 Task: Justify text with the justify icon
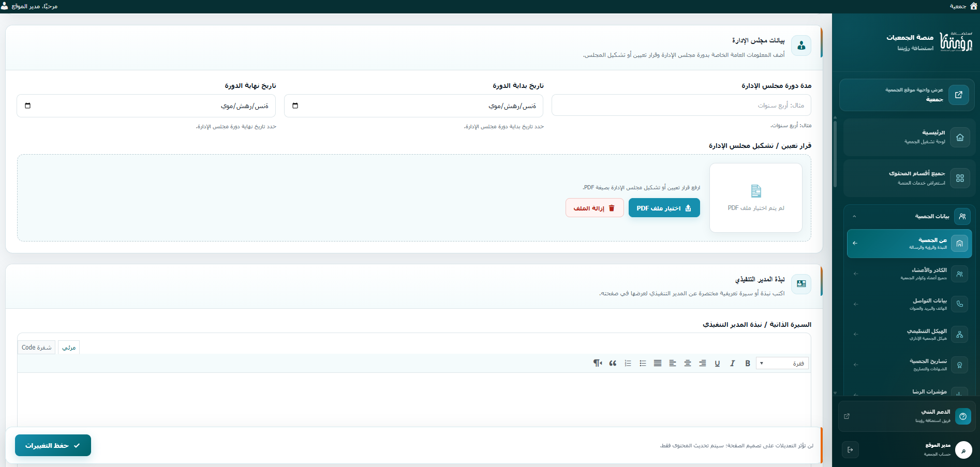658,364
